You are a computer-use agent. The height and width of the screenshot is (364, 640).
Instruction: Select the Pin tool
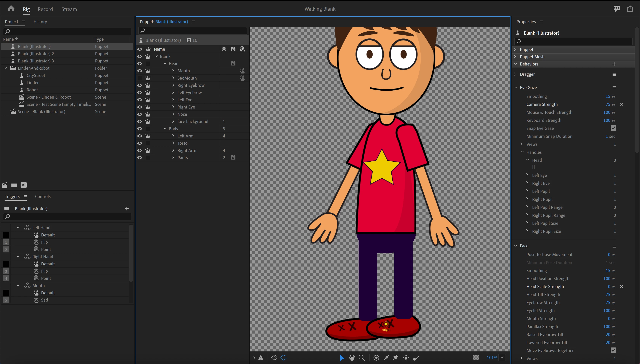[x=395, y=358]
